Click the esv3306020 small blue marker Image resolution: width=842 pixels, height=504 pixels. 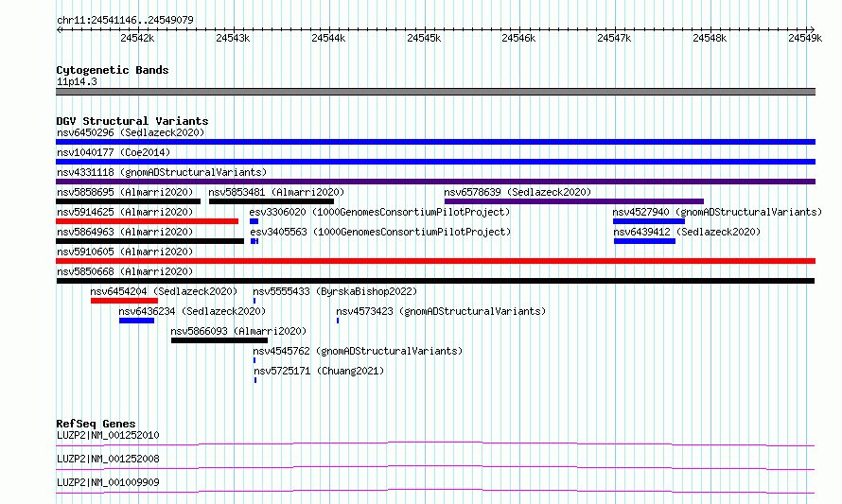254,221
